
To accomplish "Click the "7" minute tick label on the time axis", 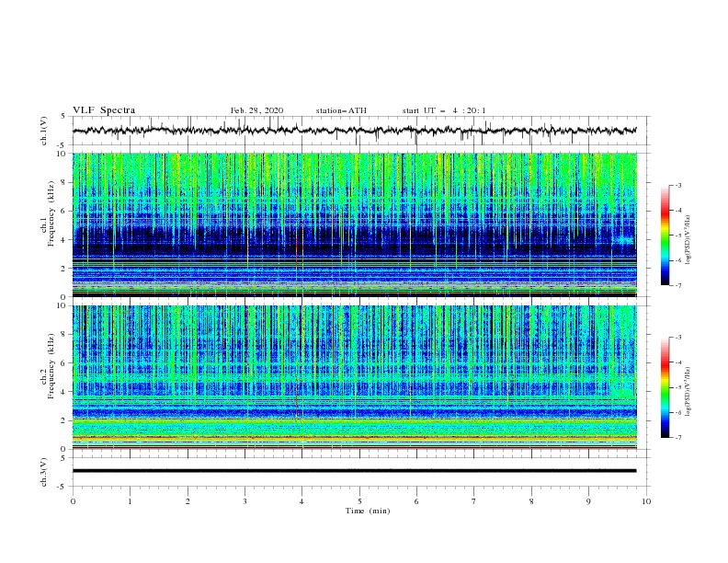I will (x=474, y=501).
